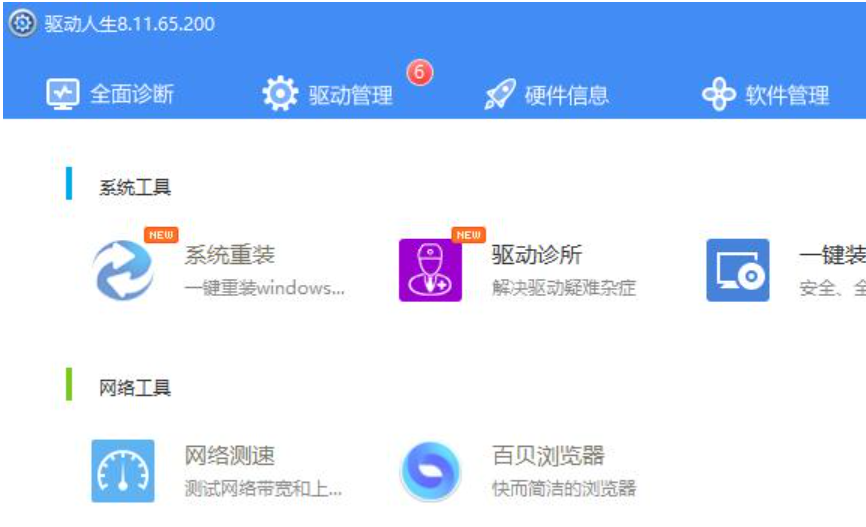Click the 解决驱动疑难杂症 description text
Viewport: 866px width, 527px height.
point(564,289)
